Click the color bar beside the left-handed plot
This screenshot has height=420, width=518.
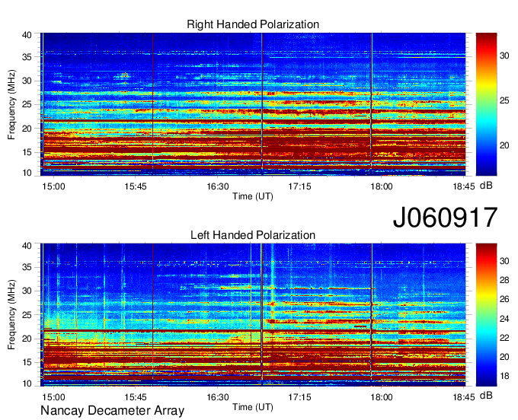pos(486,315)
